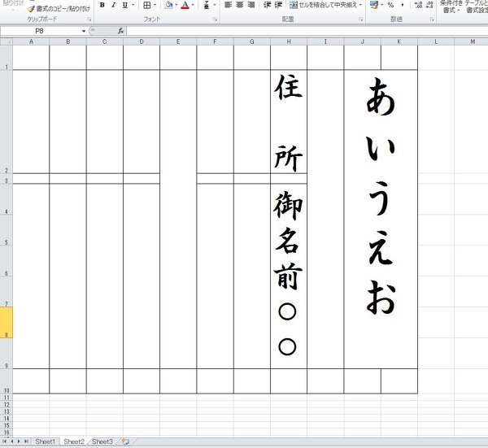Click the Borders icon
This screenshot has height=448, width=488.
147,5
